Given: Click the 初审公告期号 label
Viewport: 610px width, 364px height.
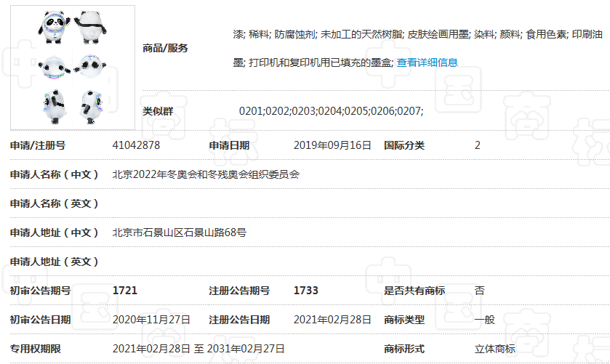Looking at the screenshot, I should (x=41, y=291).
